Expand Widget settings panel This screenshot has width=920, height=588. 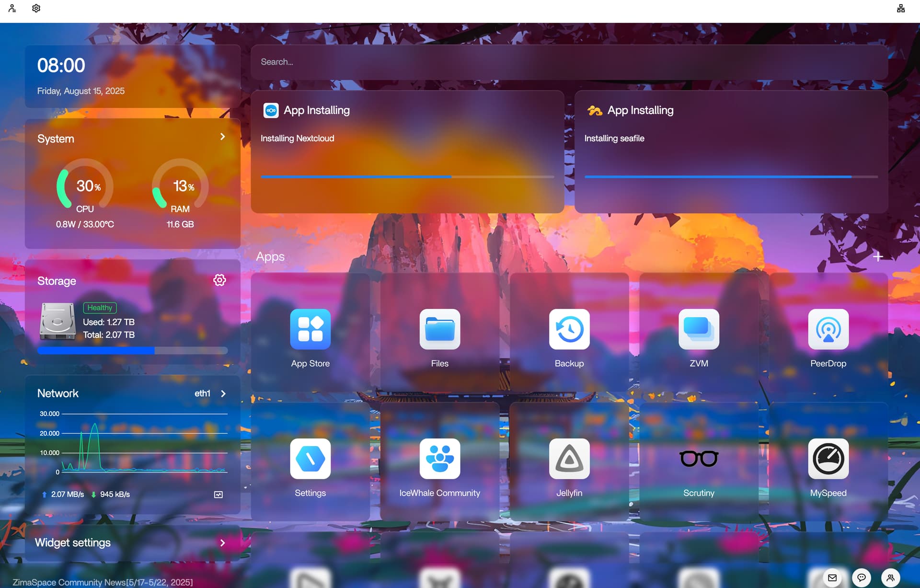pyautogui.click(x=222, y=543)
